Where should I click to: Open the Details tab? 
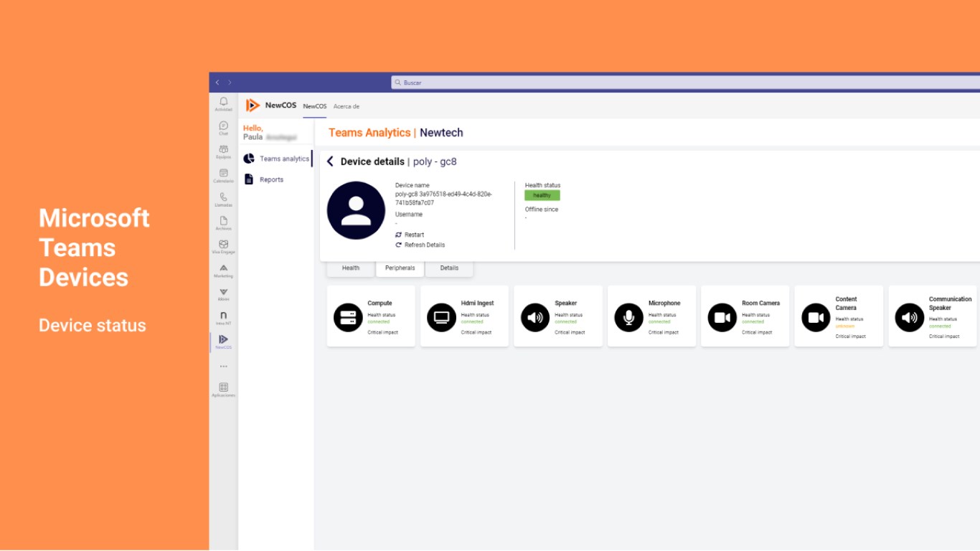pyautogui.click(x=449, y=268)
